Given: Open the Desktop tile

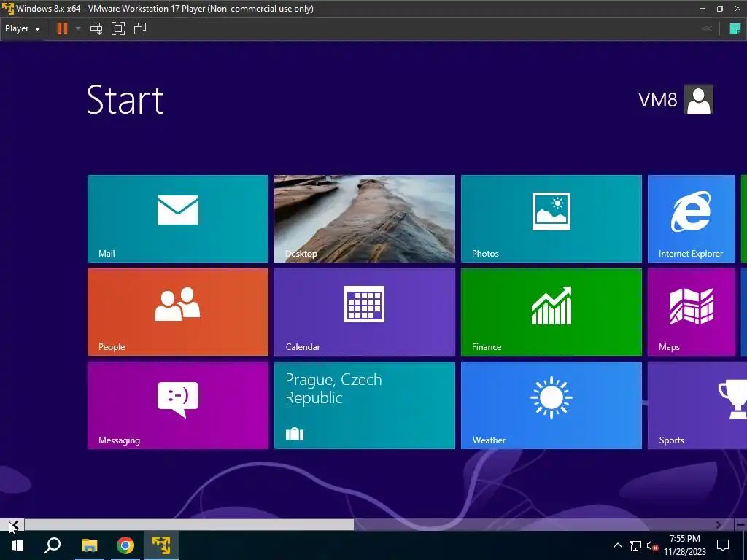Looking at the screenshot, I should point(365,219).
